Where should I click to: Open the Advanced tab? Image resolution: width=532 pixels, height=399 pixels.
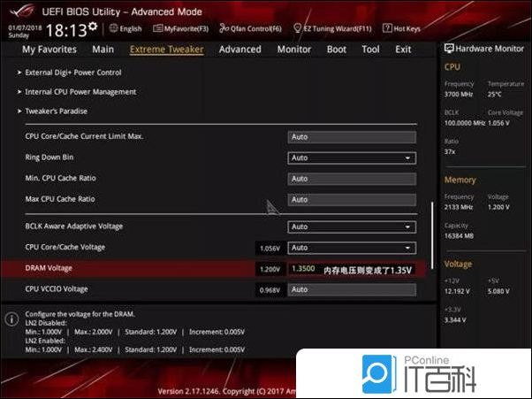(240, 50)
